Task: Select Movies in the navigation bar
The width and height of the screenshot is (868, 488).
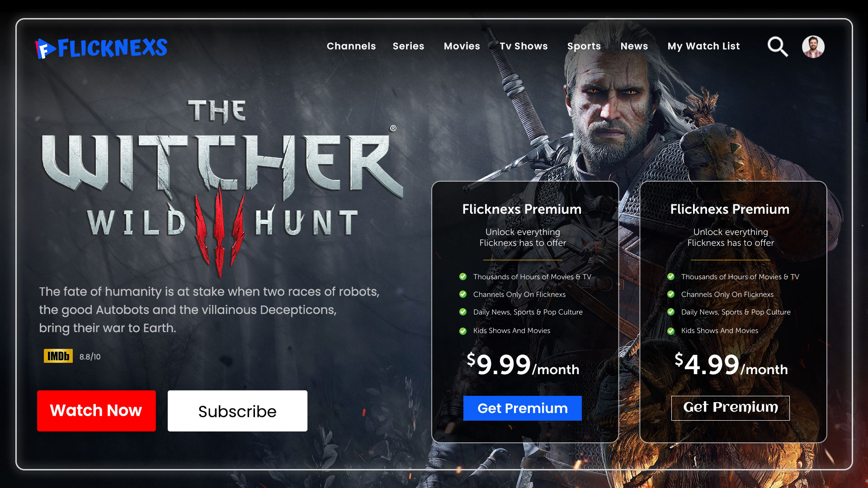Action: click(462, 46)
